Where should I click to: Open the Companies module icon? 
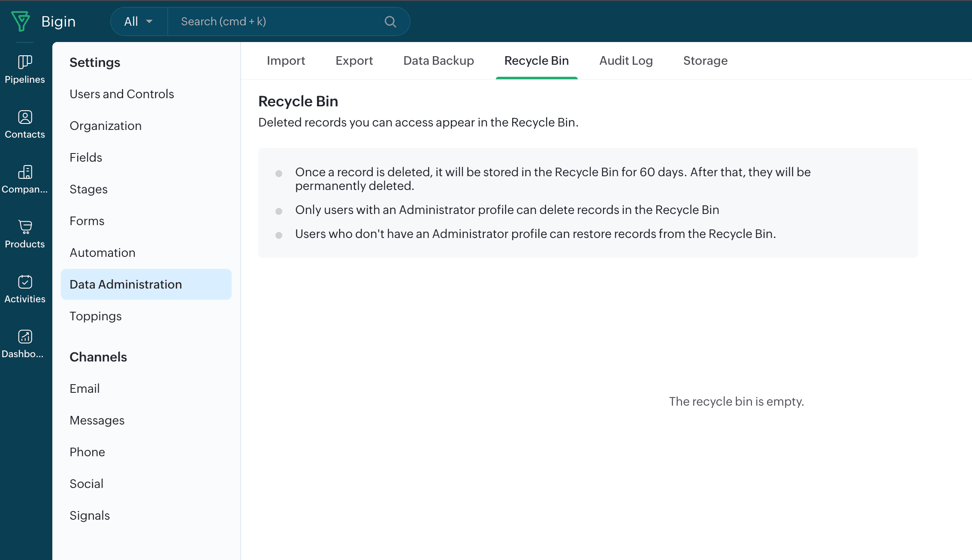tap(25, 172)
